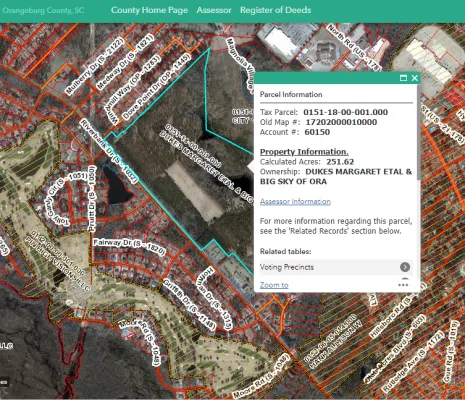The width and height of the screenshot is (465, 400).
Task: Click the Moore Rd (S-1049) label near the bottom edge
Action: (x=260, y=376)
